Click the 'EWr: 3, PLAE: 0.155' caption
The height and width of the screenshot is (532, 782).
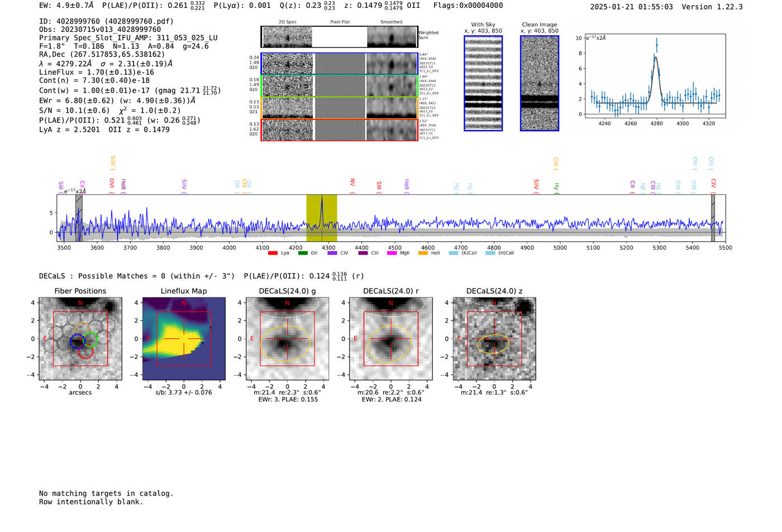coord(288,400)
